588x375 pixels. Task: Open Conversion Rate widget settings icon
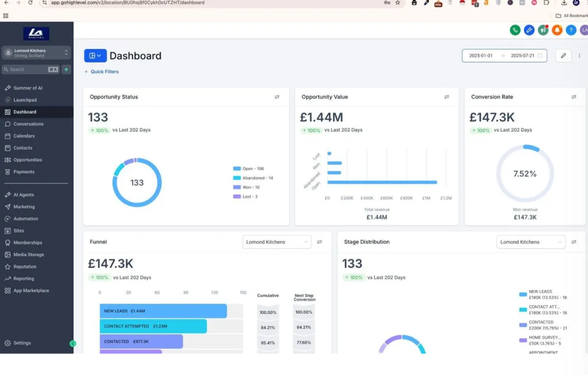click(574, 97)
